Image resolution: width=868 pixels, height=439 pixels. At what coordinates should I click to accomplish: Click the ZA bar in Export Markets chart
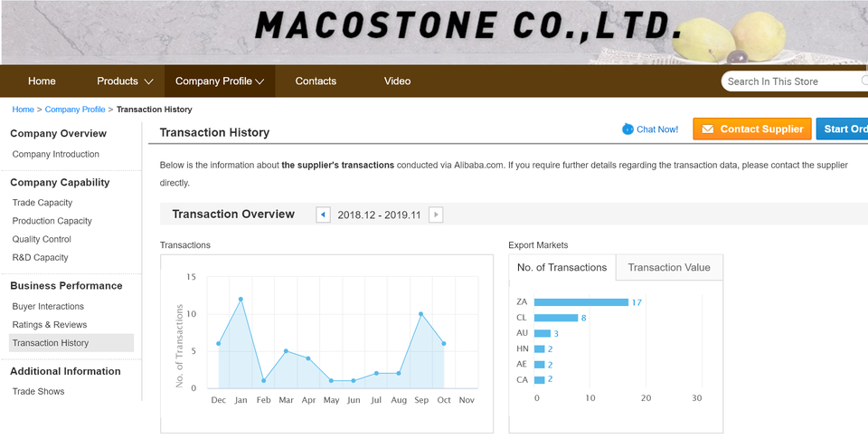coord(580,302)
